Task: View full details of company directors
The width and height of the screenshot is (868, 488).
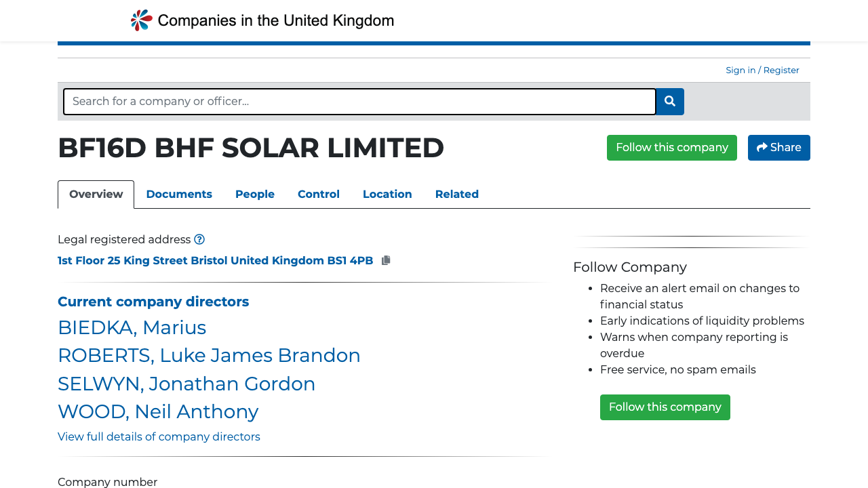Action: 159,436
